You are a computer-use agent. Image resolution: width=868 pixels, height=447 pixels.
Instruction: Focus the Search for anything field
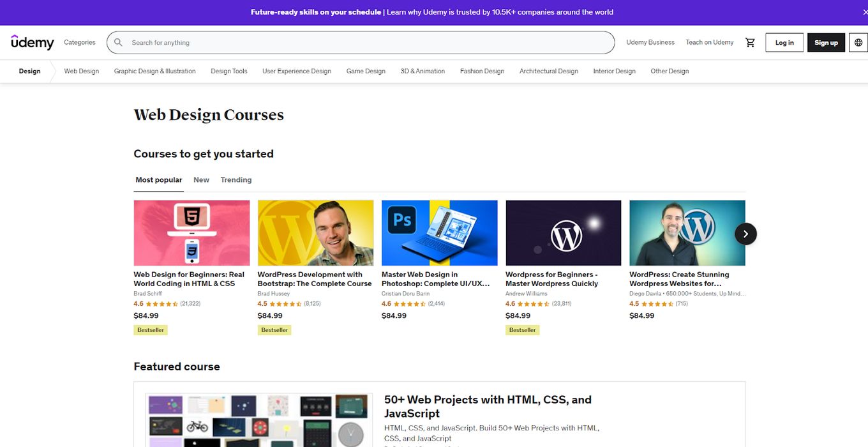(x=361, y=43)
